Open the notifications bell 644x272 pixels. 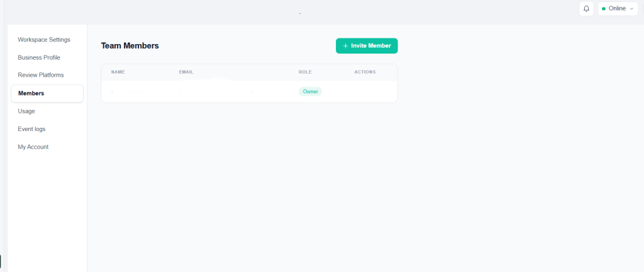586,9
